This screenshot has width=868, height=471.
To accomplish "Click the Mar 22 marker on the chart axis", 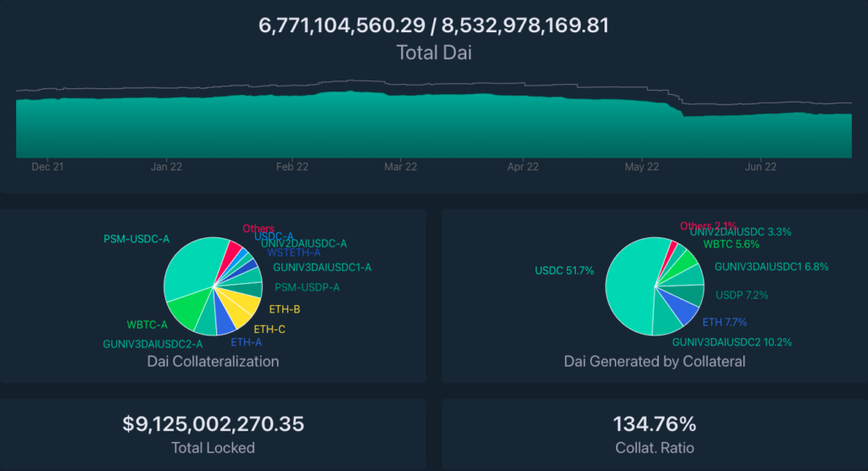I will click(x=401, y=167).
